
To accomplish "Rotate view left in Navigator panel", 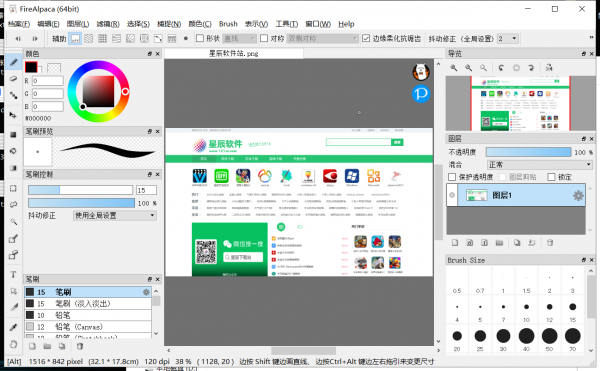I will coord(501,68).
